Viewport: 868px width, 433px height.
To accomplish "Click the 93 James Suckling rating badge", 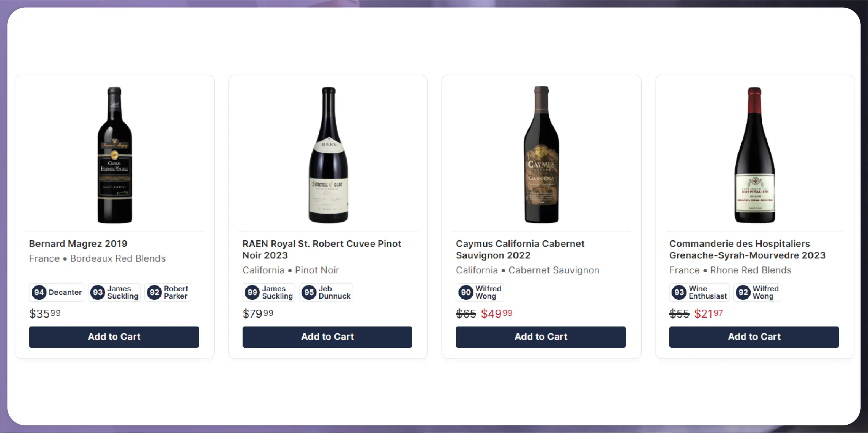I will point(114,292).
